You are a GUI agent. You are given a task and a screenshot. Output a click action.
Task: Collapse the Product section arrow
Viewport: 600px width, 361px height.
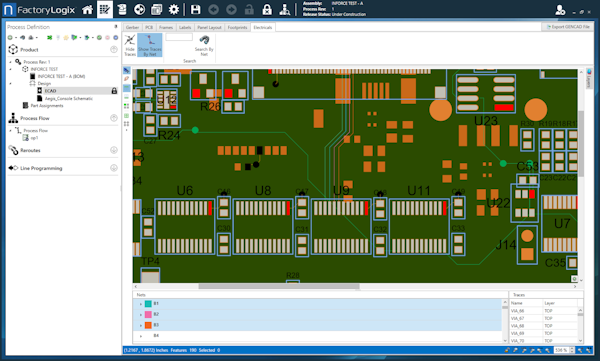pos(114,49)
